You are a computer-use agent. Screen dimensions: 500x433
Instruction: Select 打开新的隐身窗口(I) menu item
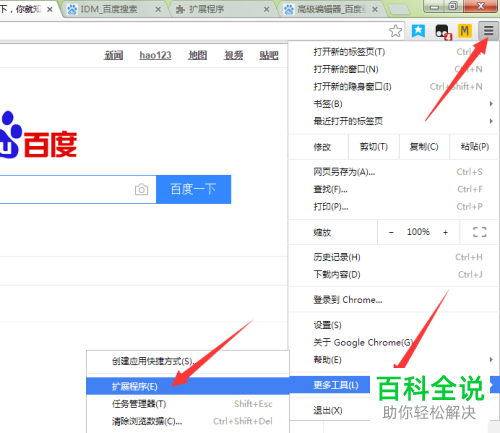pyautogui.click(x=393, y=87)
